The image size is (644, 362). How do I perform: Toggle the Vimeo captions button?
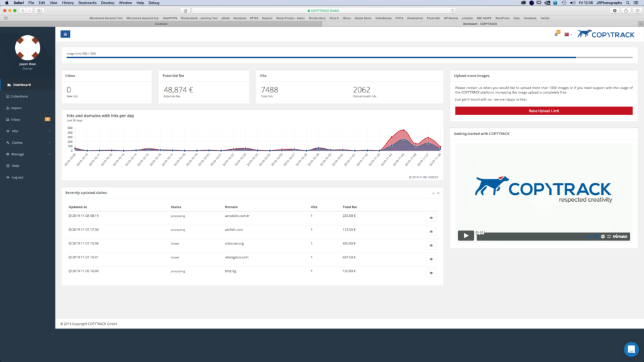596,237
